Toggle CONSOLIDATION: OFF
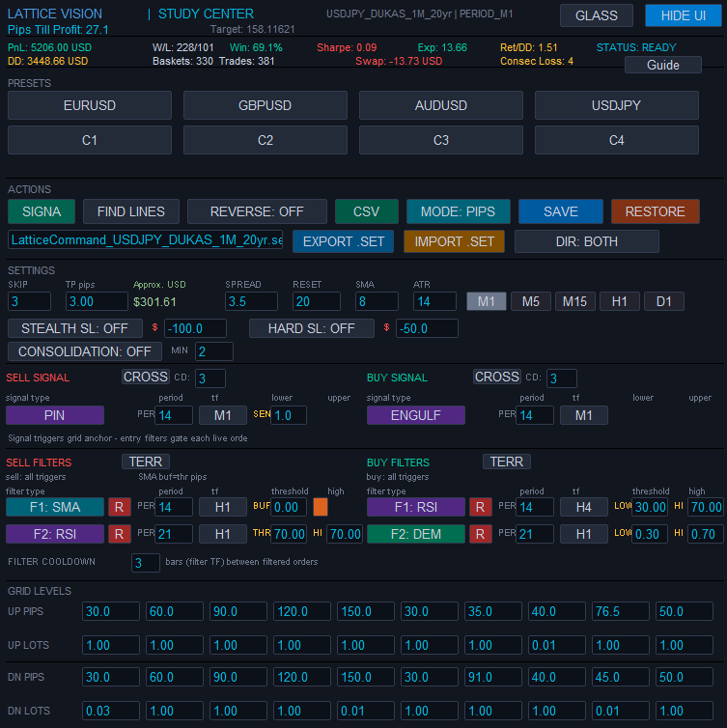This screenshot has height=728, width=727. (85, 351)
